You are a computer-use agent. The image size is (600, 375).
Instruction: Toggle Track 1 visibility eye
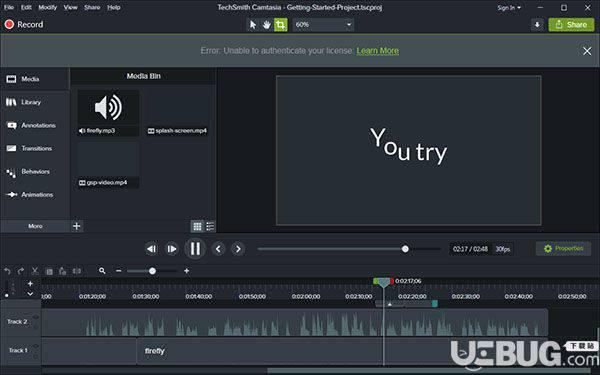[36, 346]
